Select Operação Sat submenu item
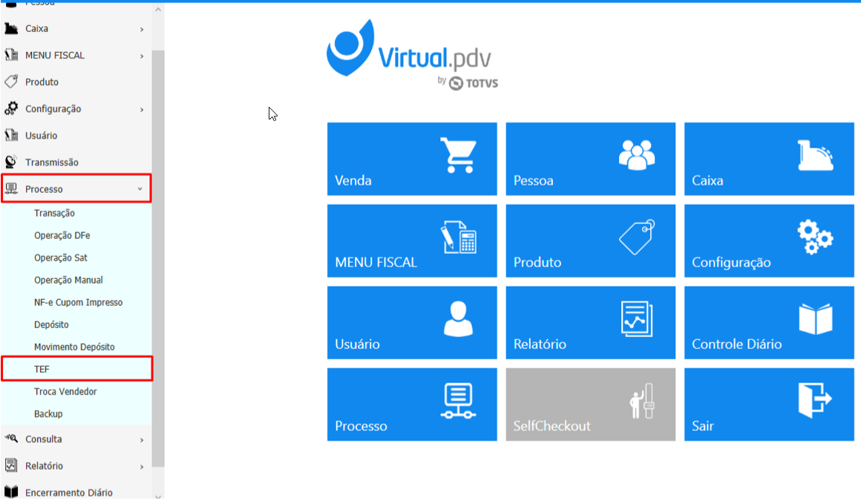 61,258
